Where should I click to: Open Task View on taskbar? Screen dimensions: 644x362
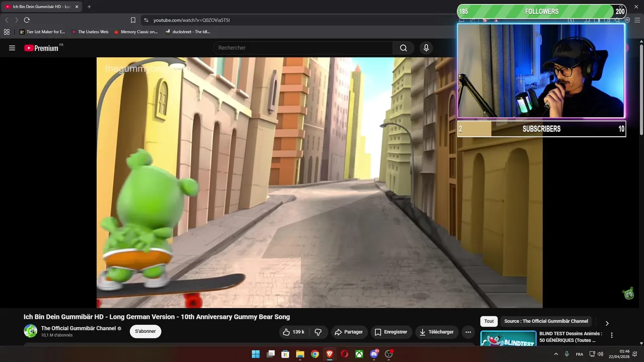[271, 354]
